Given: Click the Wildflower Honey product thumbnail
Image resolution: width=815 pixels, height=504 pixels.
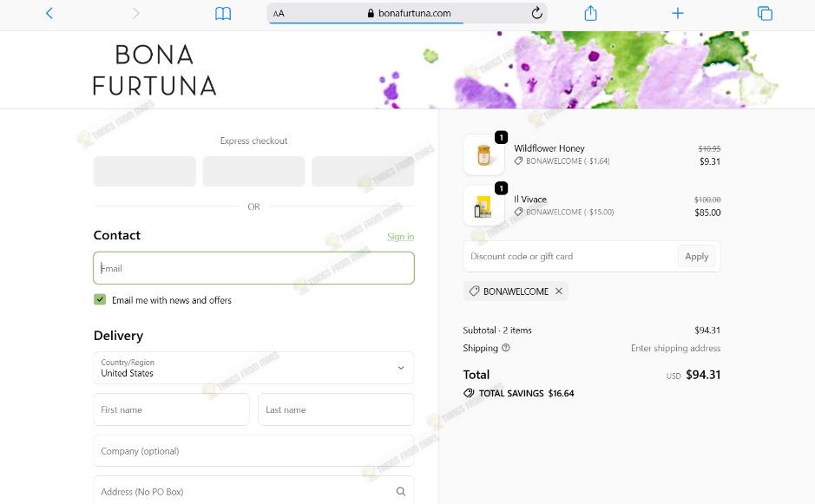Looking at the screenshot, I should [484, 154].
